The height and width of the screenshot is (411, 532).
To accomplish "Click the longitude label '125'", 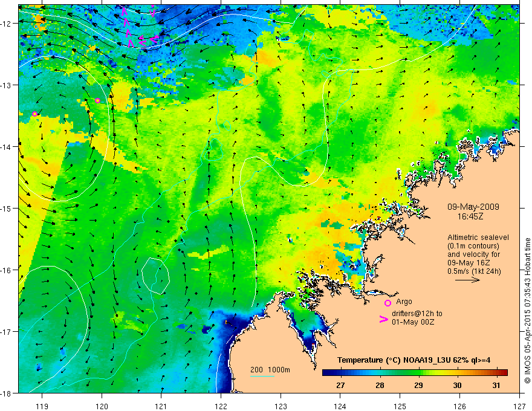I will 400,407.
